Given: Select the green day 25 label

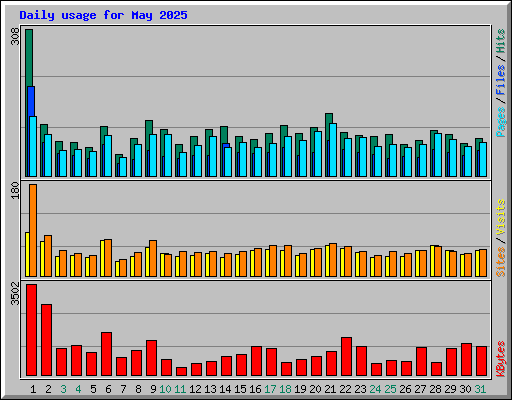Looking at the screenshot, I should pyautogui.click(x=390, y=389).
